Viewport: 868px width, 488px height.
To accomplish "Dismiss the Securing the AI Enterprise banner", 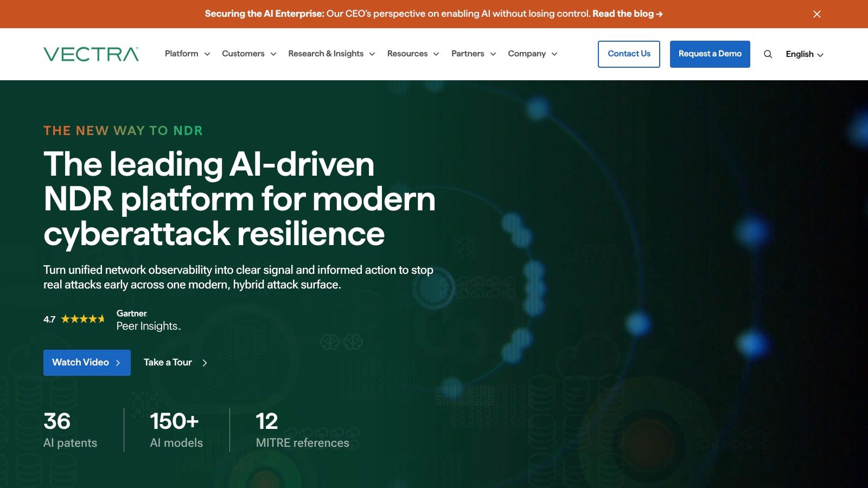I will (816, 14).
